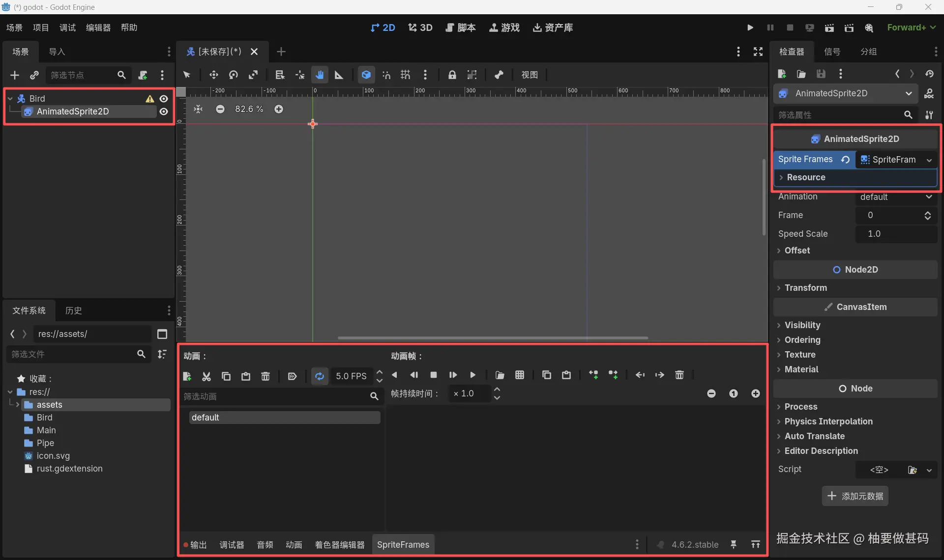944x560 pixels.
Task: Select the Rotate tool
Action: (234, 75)
